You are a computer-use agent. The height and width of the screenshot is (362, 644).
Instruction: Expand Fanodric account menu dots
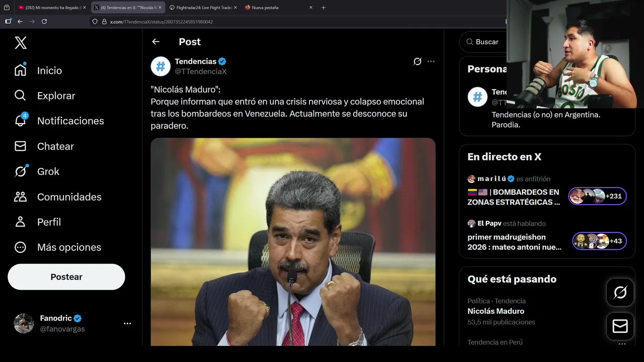pyautogui.click(x=127, y=324)
